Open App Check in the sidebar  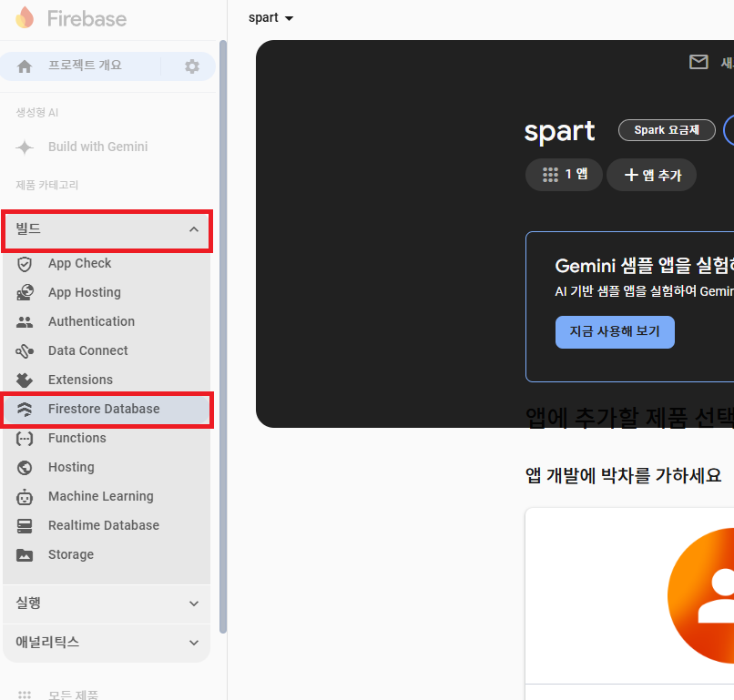coord(107,263)
